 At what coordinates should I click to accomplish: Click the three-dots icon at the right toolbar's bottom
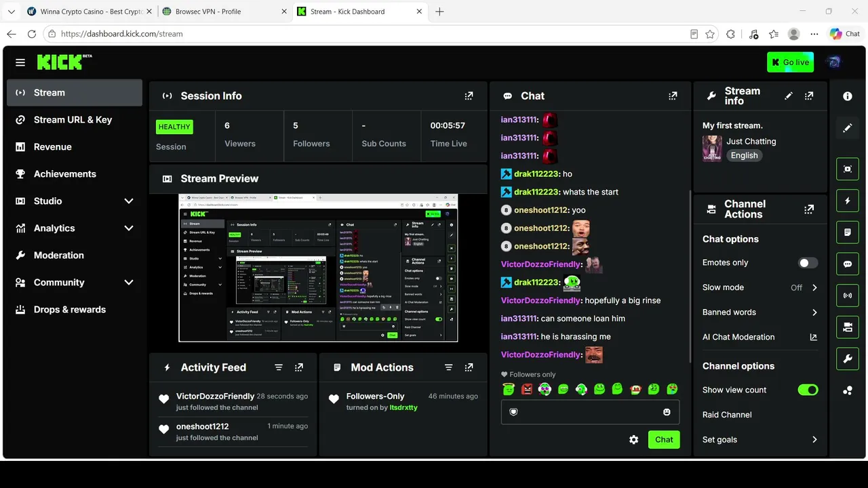coord(848,390)
